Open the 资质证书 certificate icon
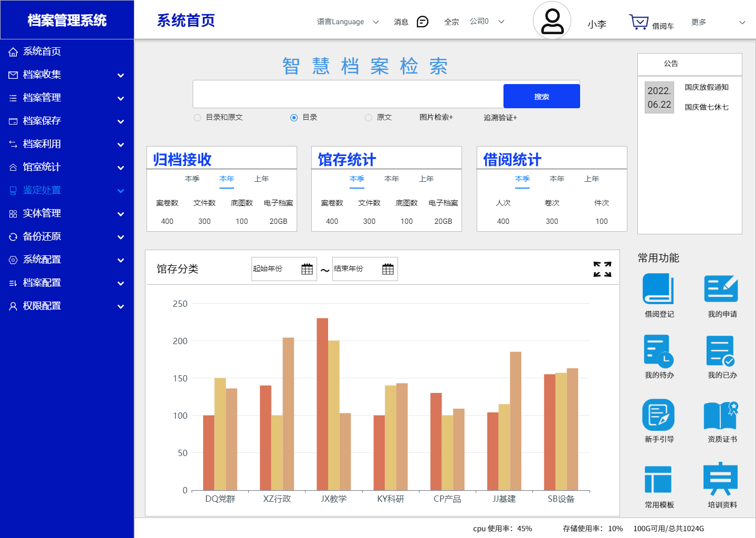 tap(721, 415)
